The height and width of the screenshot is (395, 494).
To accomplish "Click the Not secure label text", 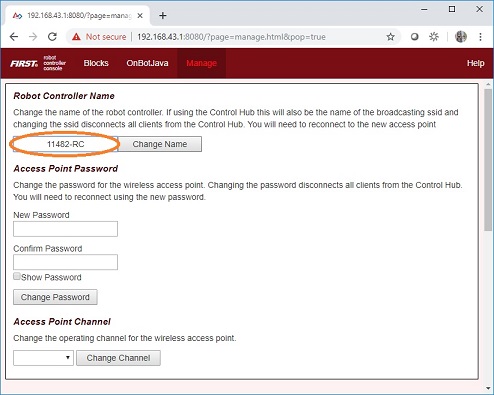I will coord(106,37).
